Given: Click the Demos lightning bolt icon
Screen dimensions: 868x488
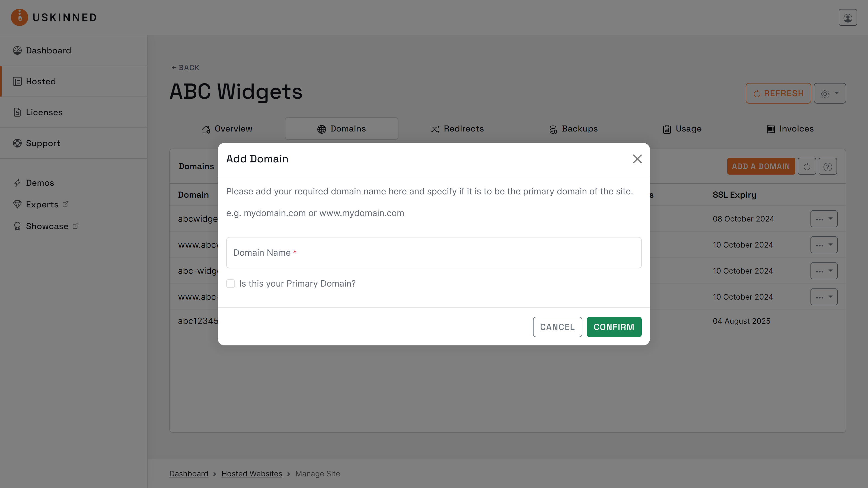Looking at the screenshot, I should point(18,182).
